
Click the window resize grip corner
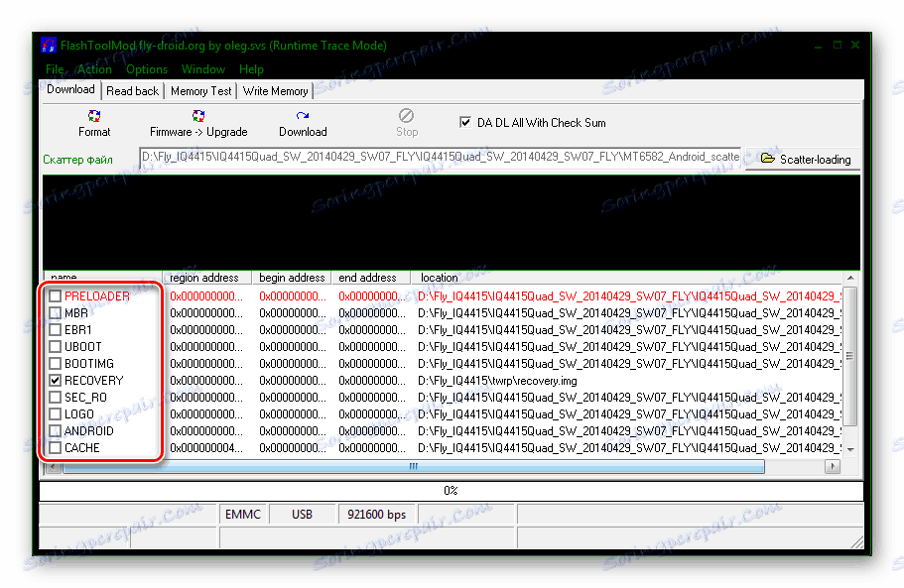(857, 541)
